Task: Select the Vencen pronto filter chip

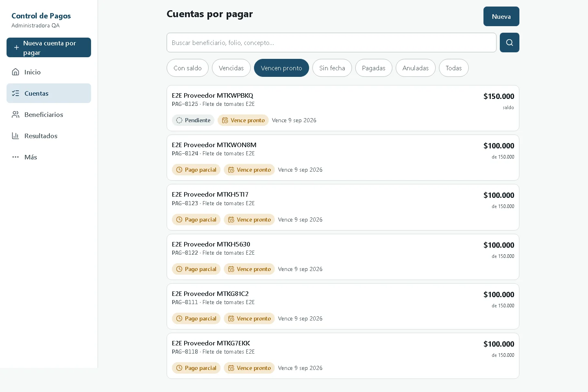Action: pyautogui.click(x=281, y=68)
